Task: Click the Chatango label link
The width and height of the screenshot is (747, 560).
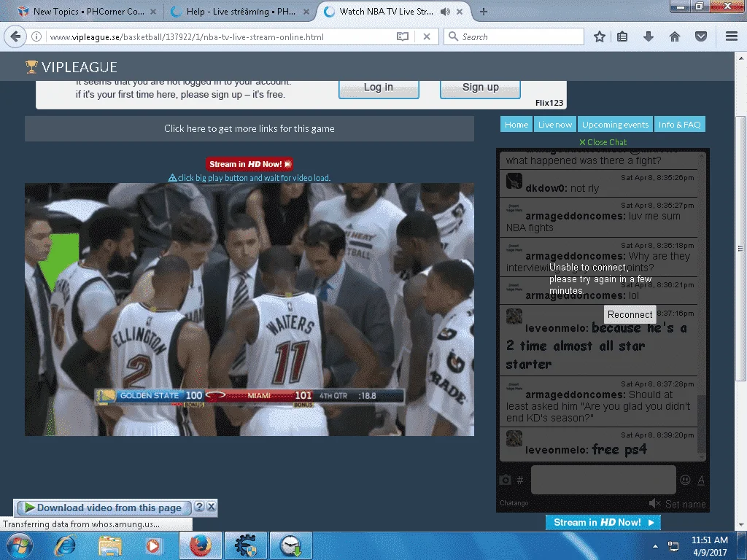Action: point(514,503)
